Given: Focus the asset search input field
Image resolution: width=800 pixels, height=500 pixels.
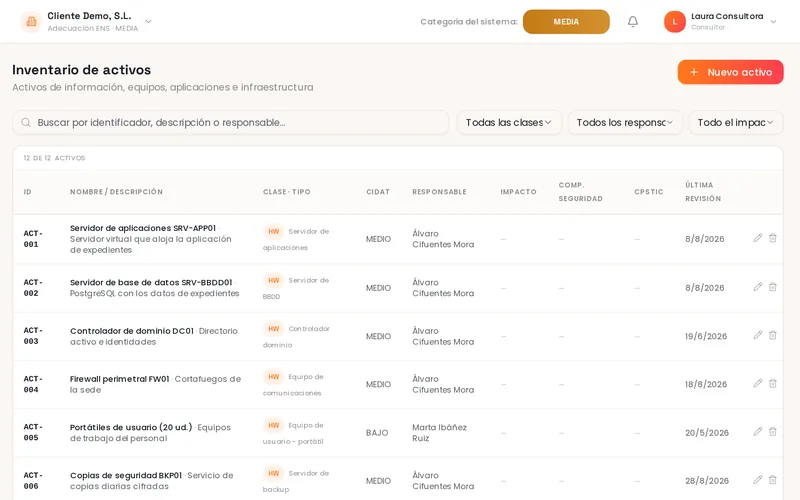Looking at the screenshot, I should tap(231, 122).
